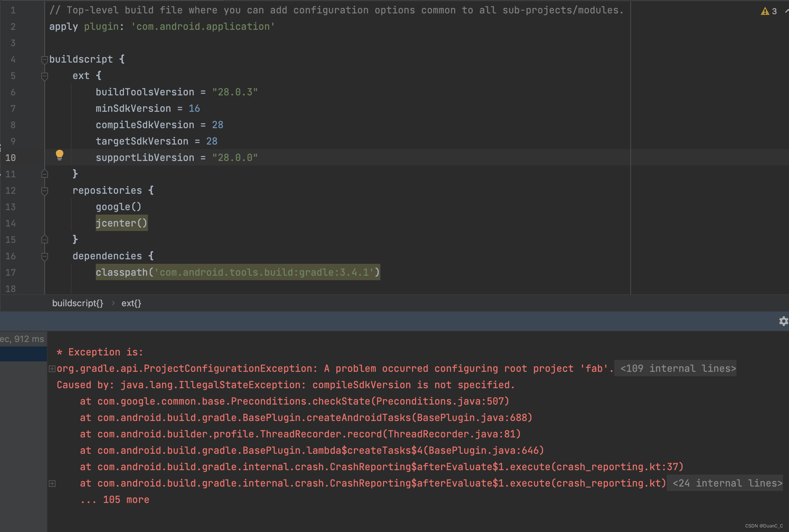Expand the ProjectConfigurationException stack trace

click(52, 369)
